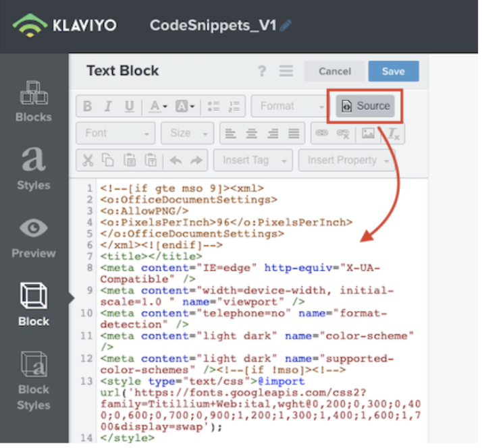Insert a numbered list

point(234,107)
